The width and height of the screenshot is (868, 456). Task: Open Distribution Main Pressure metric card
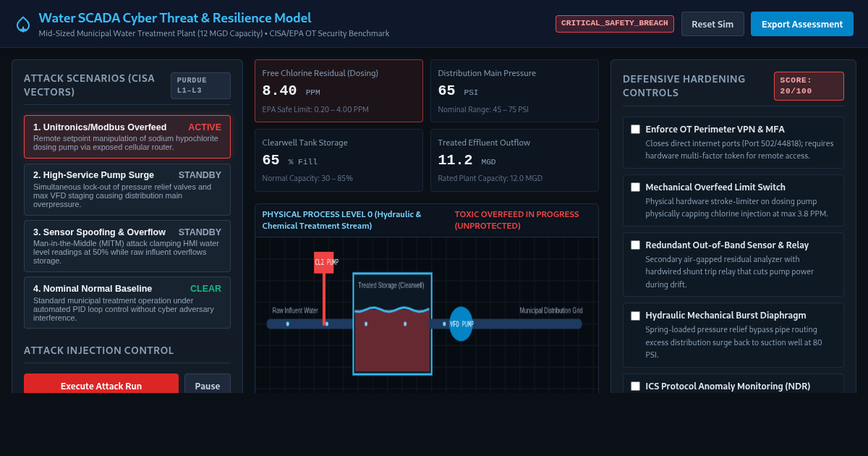click(x=514, y=91)
